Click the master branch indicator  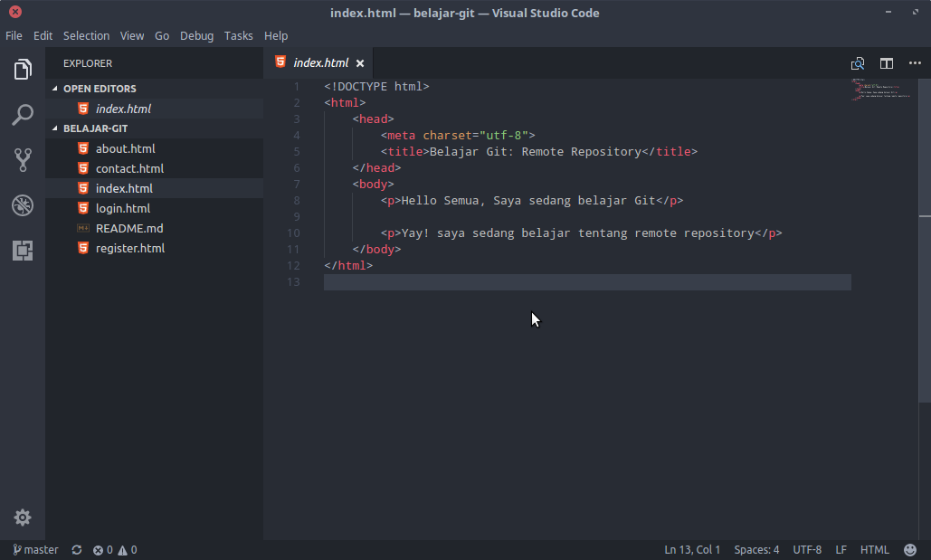pos(34,549)
